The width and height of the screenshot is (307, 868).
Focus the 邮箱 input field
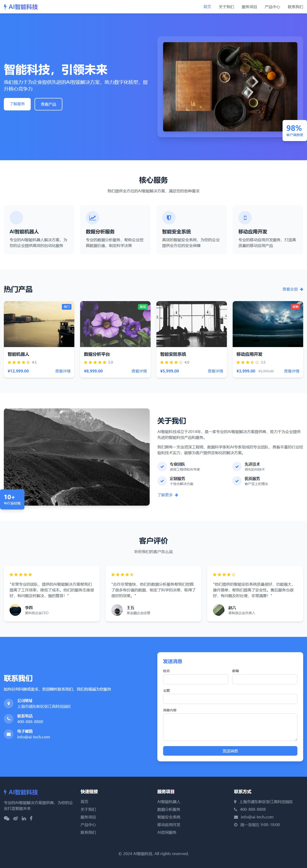coord(265,679)
